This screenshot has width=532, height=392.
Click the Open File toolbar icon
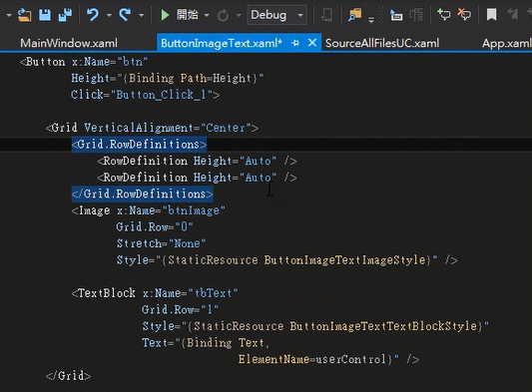(x=24, y=15)
